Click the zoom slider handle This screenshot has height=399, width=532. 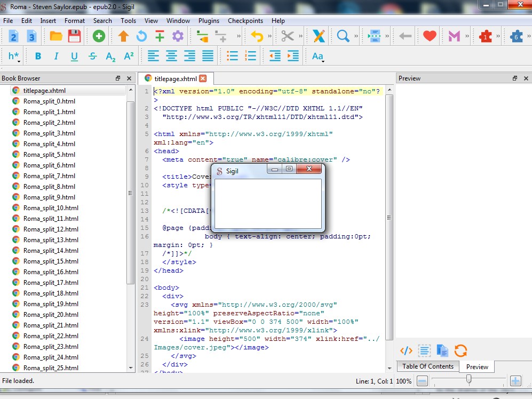[469, 379]
